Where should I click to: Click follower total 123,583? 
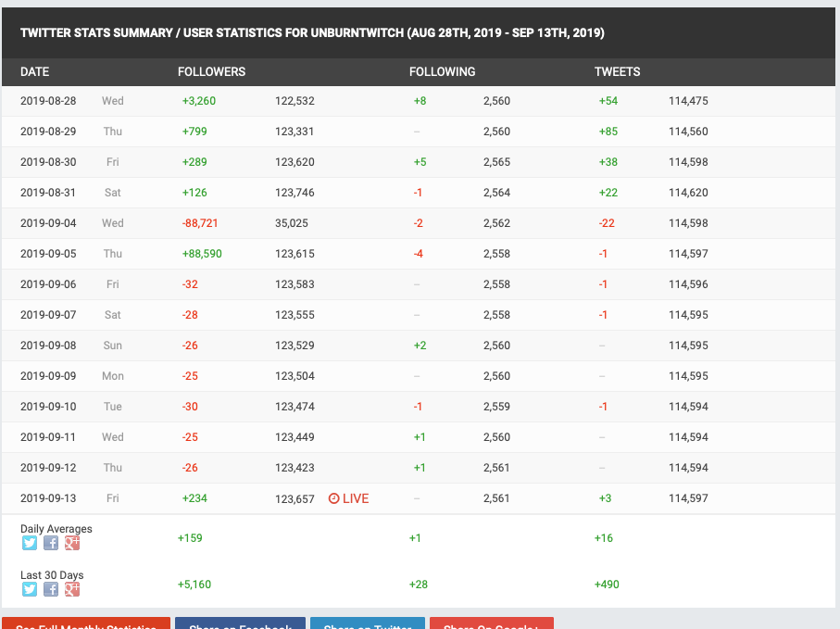(295, 284)
